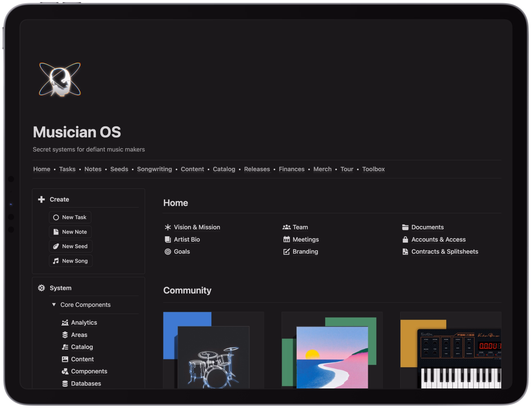Image resolution: width=532 pixels, height=410 pixels.
Task: Click the Create plus icon
Action: click(x=41, y=199)
